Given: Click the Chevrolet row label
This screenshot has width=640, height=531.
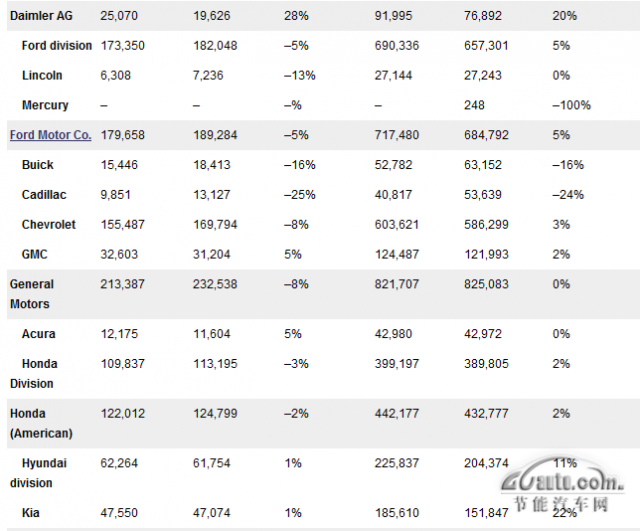Looking at the screenshot, I should [49, 224].
